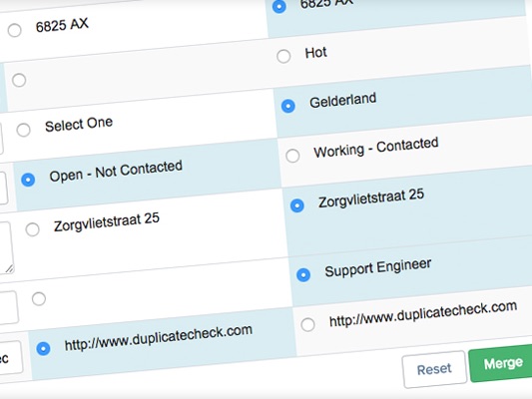Screen dimensions: 532x399
Task: Select the empty left title radio button
Action: [39, 299]
